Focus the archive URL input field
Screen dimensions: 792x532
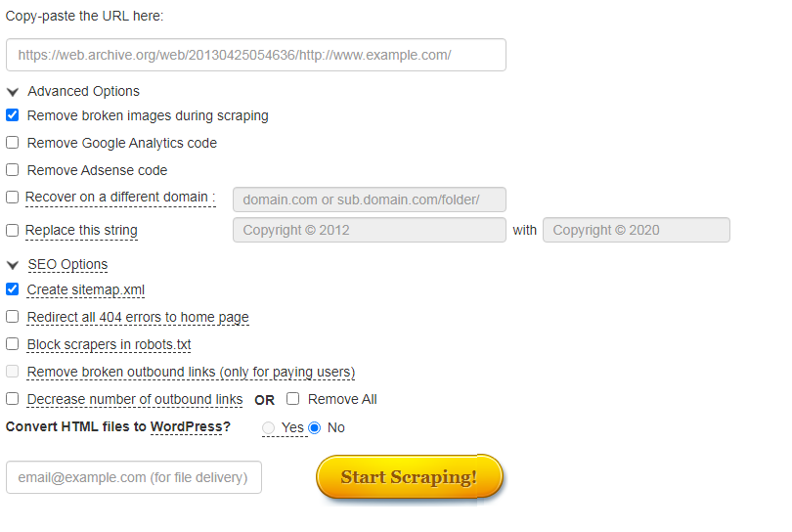pyautogui.click(x=256, y=55)
